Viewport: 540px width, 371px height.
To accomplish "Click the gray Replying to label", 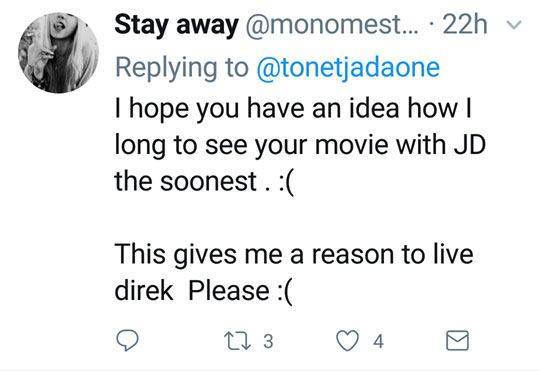I will pos(182,68).
